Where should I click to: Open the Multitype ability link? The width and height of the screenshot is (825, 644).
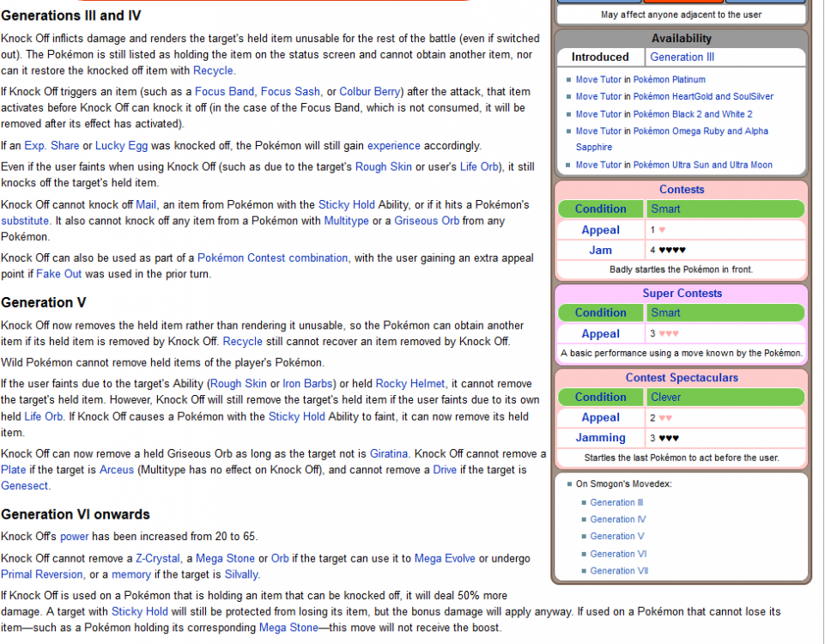pyautogui.click(x=346, y=221)
